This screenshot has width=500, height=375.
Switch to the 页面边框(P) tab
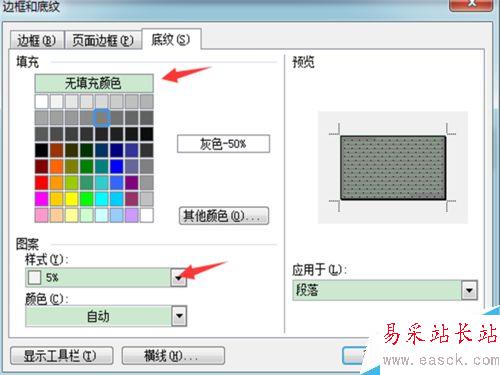click(103, 40)
